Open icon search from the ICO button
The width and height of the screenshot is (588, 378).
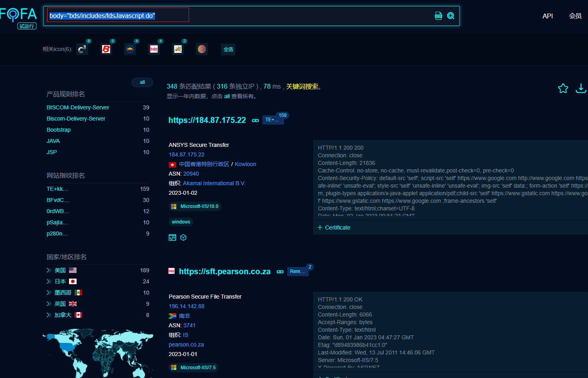click(x=438, y=16)
